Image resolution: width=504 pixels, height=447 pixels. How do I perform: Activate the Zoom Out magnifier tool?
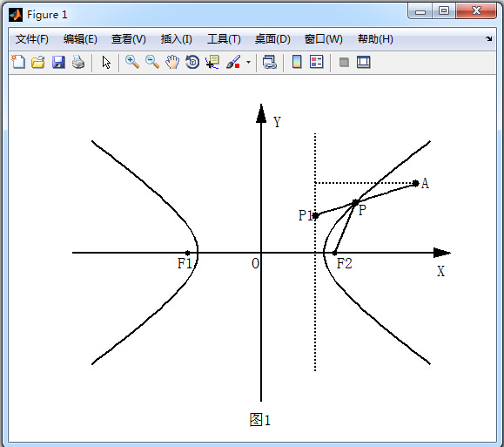point(152,62)
